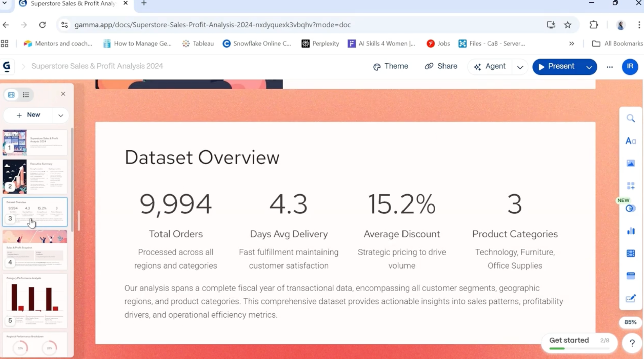Click the edit with AI pencil icon

point(631,298)
